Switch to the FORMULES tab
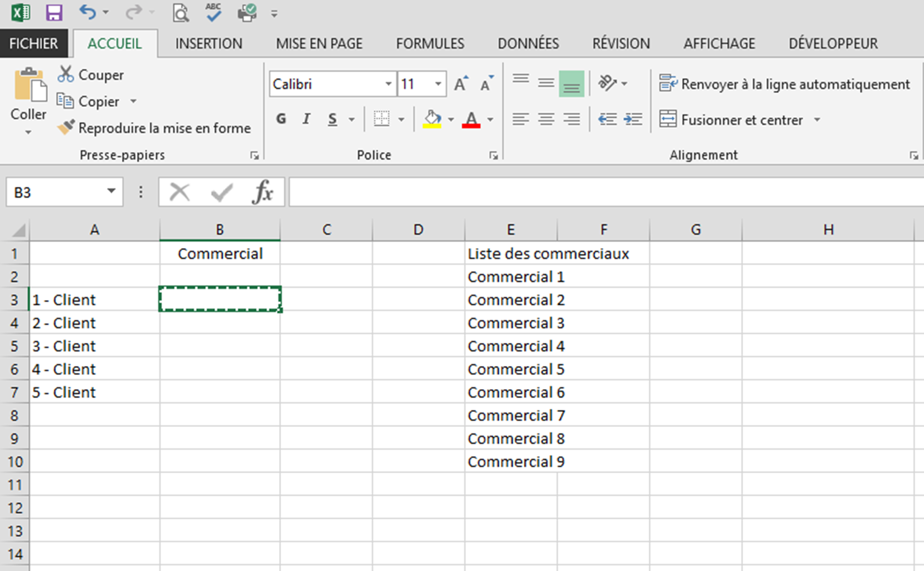 coord(430,43)
